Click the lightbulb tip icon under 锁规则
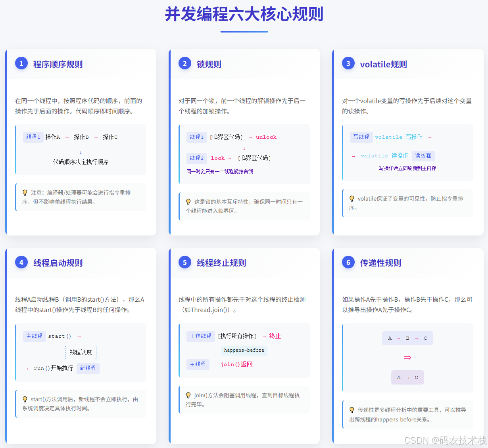The height and width of the screenshot is (448, 488). [188, 201]
